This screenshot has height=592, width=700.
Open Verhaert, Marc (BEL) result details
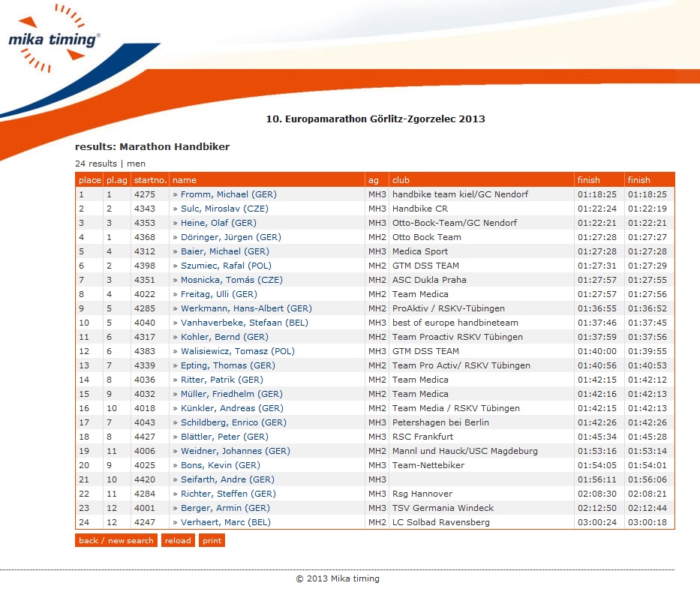pyautogui.click(x=225, y=523)
